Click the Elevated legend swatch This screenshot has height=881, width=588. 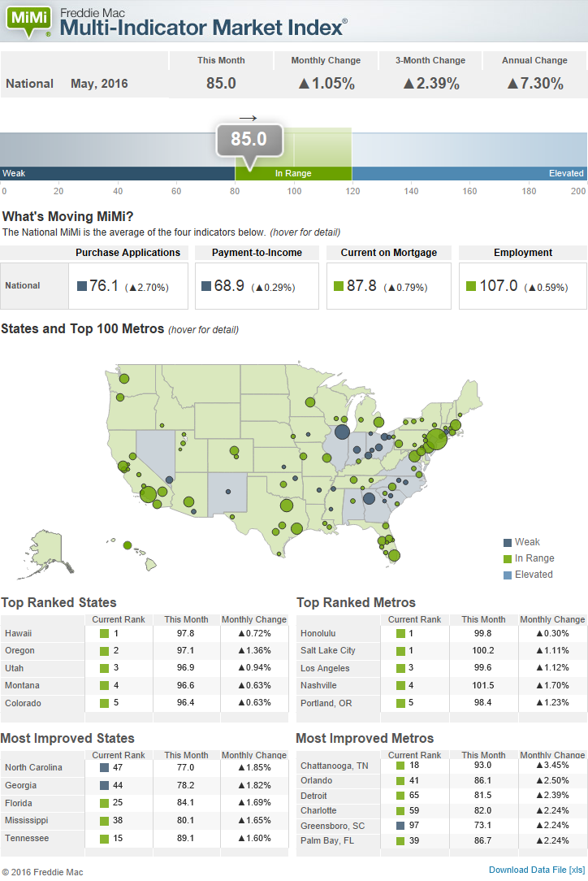click(x=508, y=575)
